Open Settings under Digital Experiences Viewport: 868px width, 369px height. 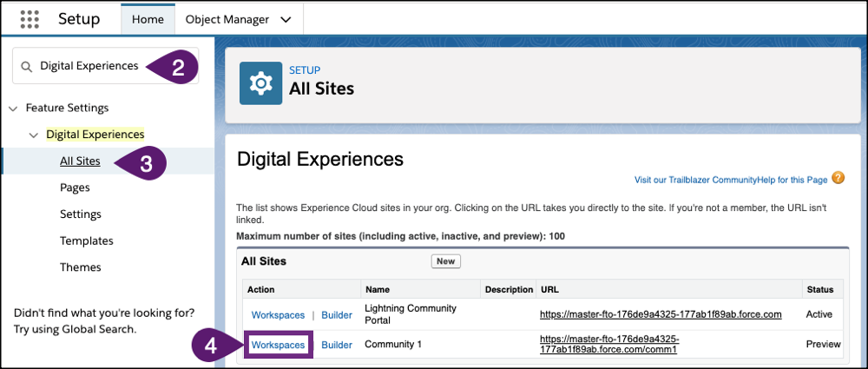click(81, 214)
